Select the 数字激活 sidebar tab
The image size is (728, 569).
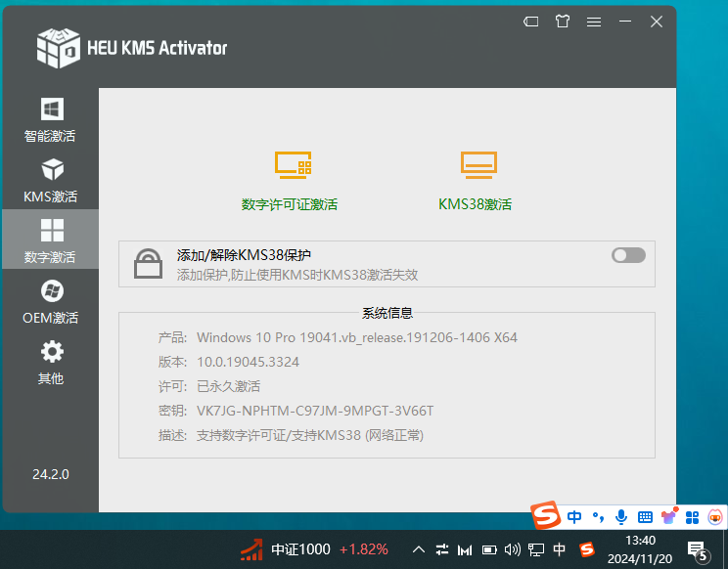click(x=50, y=239)
